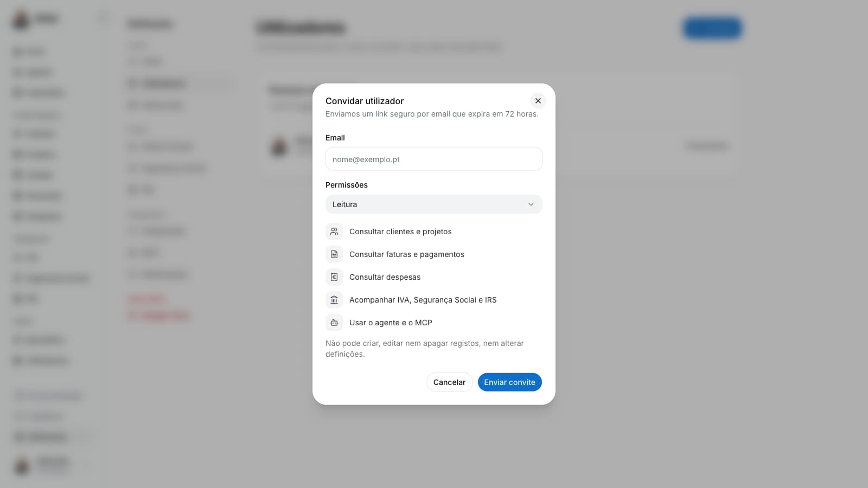Click the invoices document icon
This screenshot has height=488, width=868.
pos(334,254)
